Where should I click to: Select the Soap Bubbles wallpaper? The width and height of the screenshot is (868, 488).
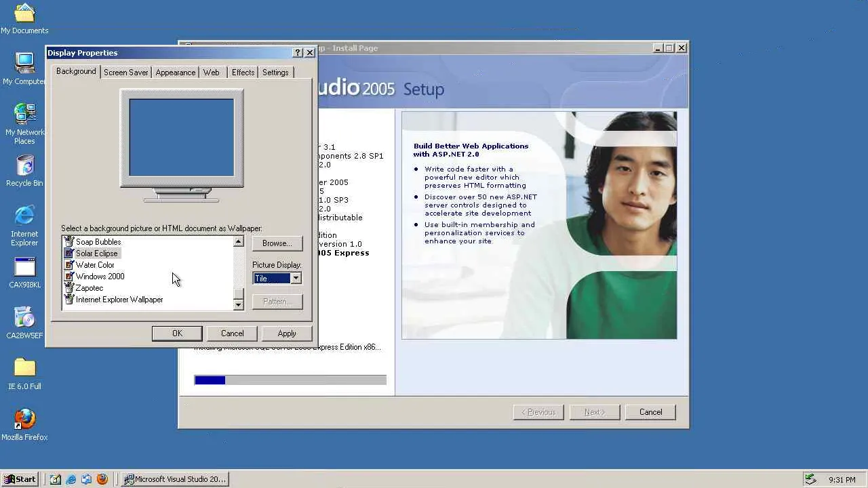coord(98,242)
